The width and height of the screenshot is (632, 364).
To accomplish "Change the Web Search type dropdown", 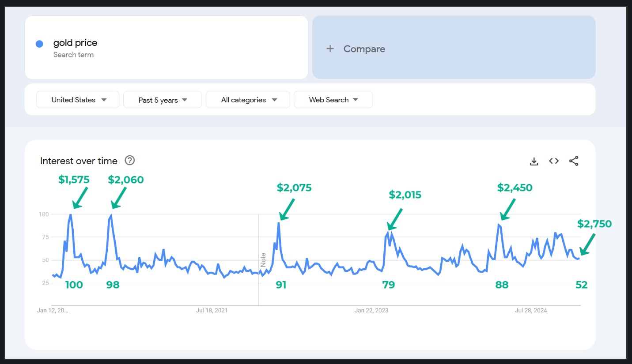I will pos(333,100).
